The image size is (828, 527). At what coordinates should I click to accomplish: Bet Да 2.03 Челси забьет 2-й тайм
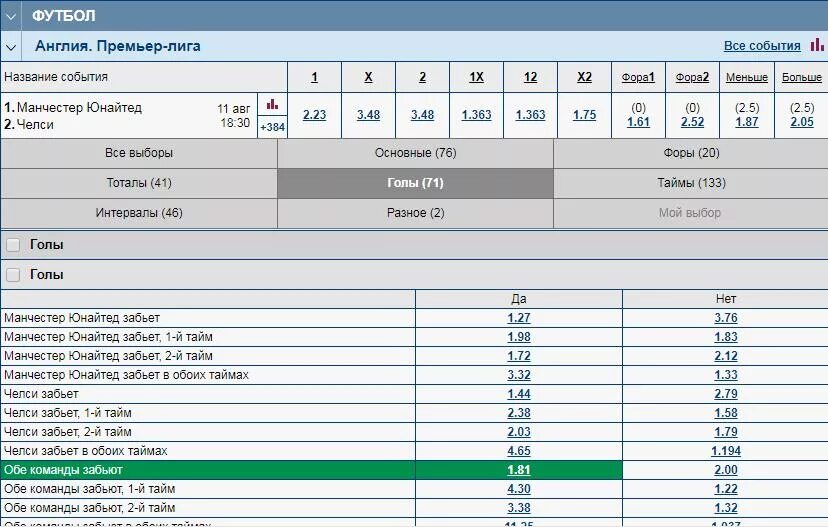click(x=519, y=432)
